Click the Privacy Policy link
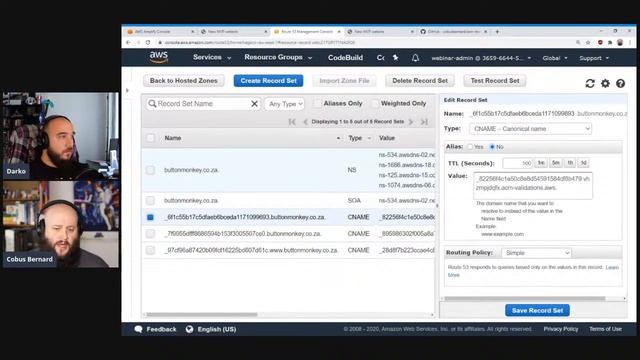 560,329
